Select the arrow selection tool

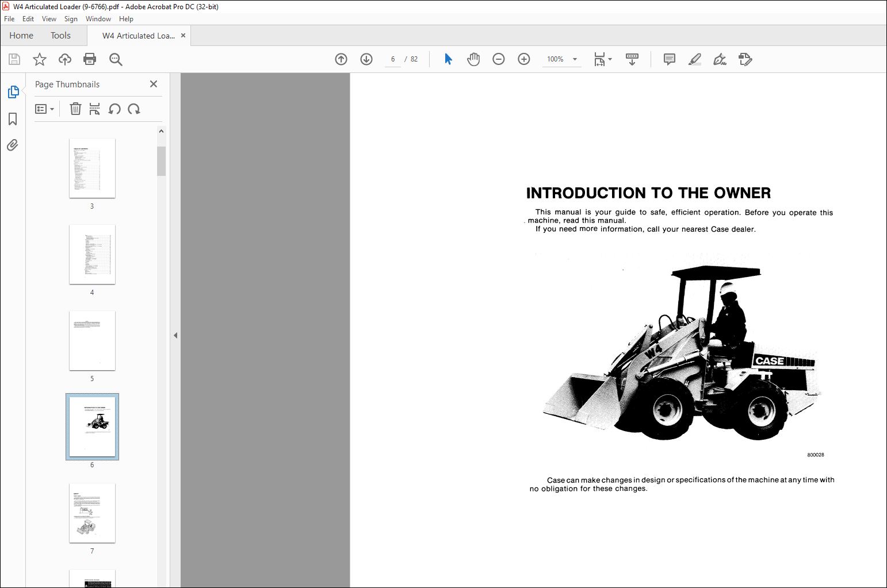(x=448, y=59)
